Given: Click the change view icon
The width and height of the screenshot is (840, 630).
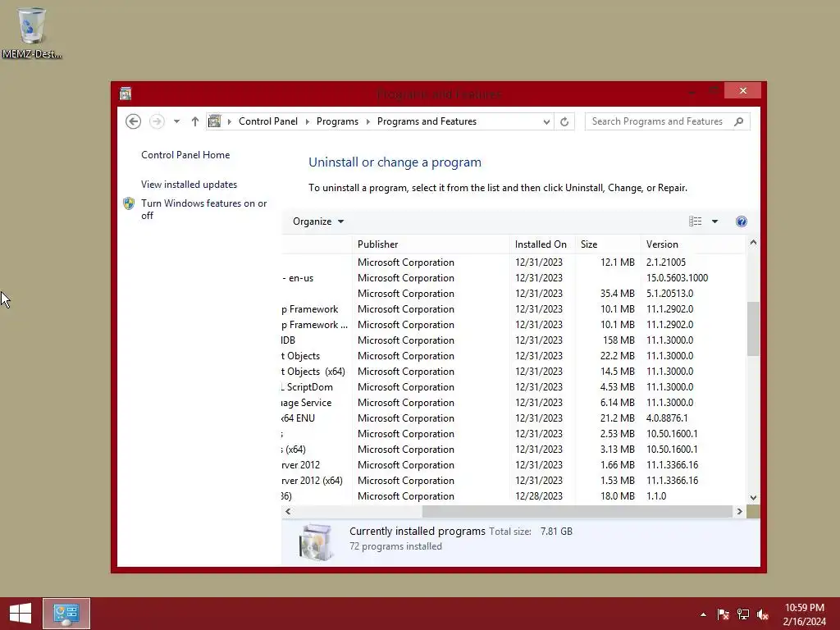Looking at the screenshot, I should [696, 221].
